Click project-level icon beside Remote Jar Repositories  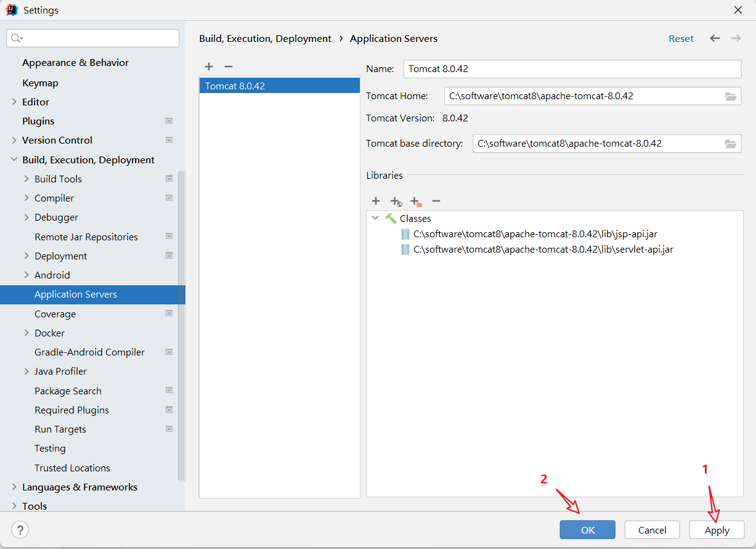169,237
